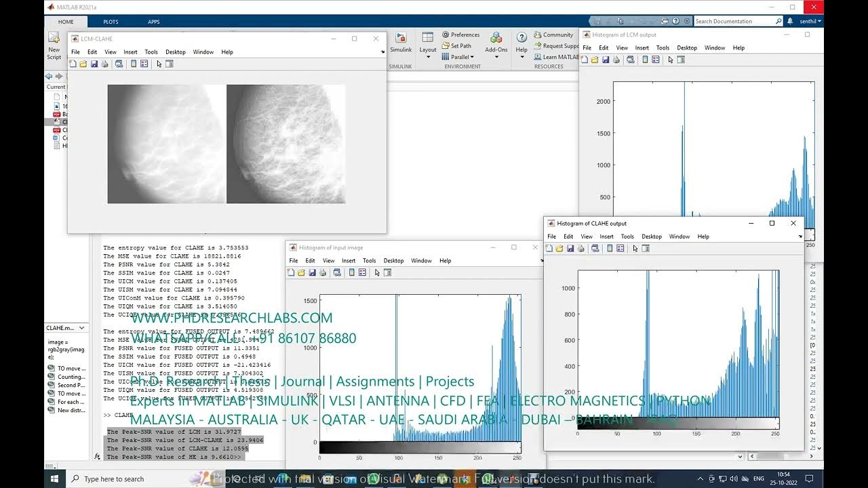Insert Legend in Histogram of CLAHE output
Image resolution: width=868 pixels, height=488 pixels.
pyautogui.click(x=620, y=248)
